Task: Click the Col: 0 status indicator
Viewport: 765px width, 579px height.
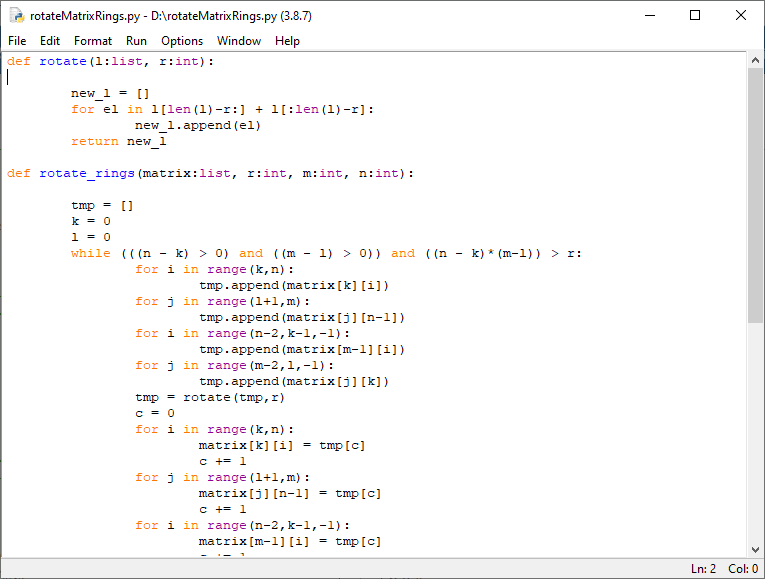Action: click(x=743, y=569)
